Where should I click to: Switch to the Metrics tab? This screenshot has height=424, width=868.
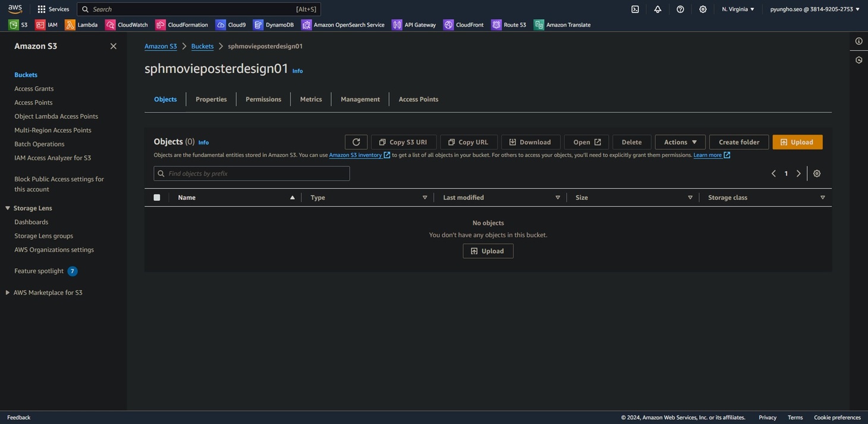311,99
